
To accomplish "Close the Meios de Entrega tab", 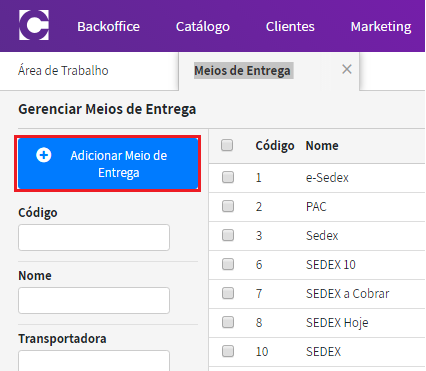I will [x=347, y=69].
